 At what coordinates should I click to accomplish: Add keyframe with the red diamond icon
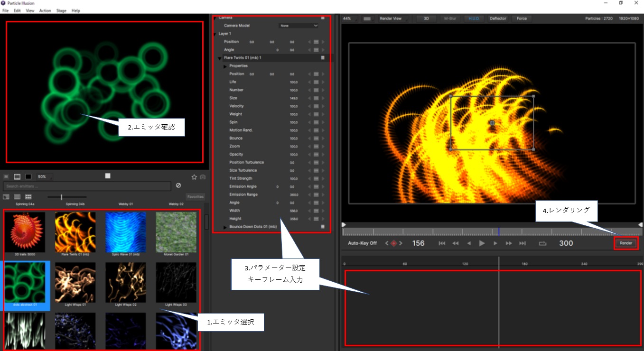(393, 243)
